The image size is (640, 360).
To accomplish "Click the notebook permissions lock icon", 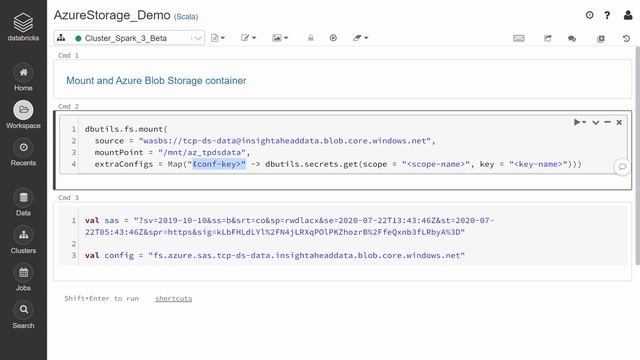I will click(x=311, y=38).
